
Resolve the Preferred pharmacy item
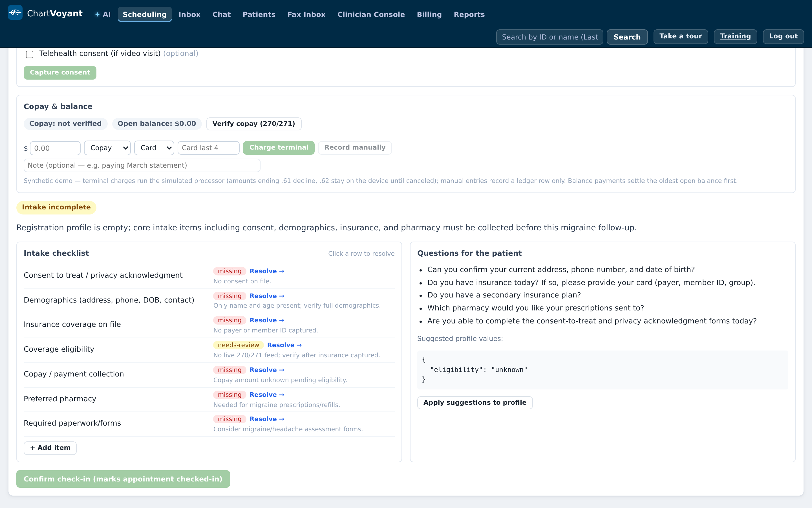pos(267,395)
